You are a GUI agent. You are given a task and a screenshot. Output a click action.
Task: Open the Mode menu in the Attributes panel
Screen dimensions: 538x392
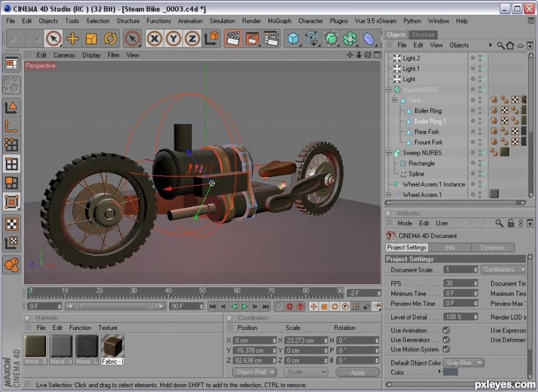(x=405, y=223)
